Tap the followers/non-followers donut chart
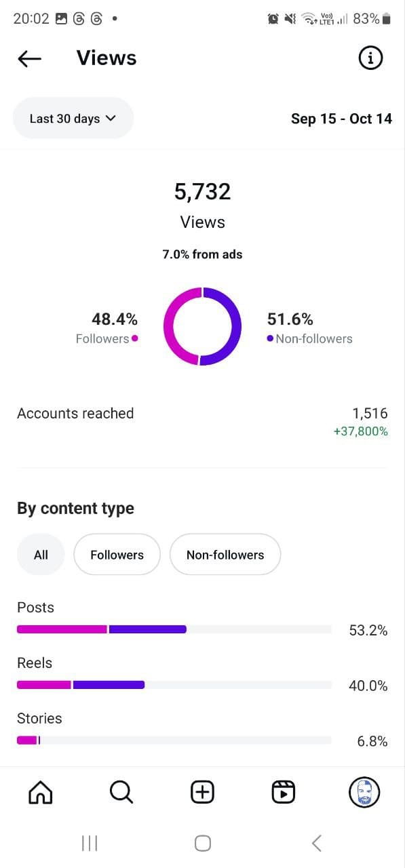This screenshot has width=405, height=868. coord(202,326)
